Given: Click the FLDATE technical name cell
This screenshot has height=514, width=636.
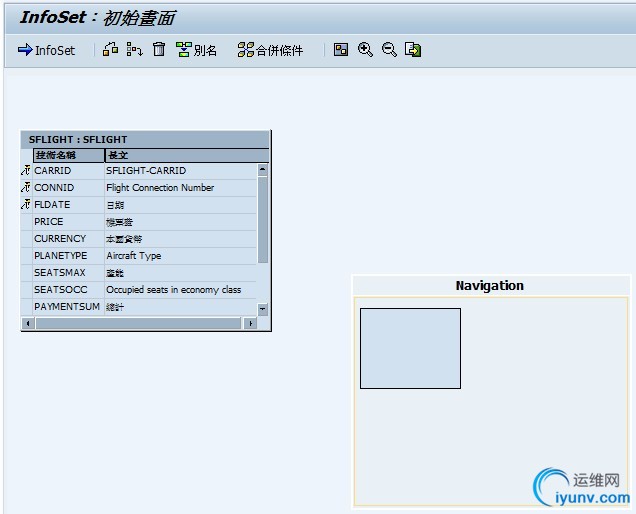Looking at the screenshot, I should click(x=68, y=205).
